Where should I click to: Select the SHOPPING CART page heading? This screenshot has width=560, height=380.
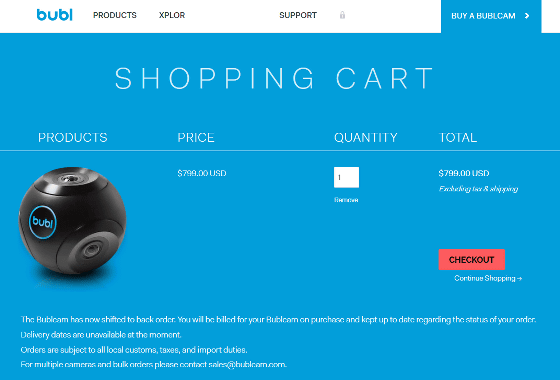(x=274, y=78)
